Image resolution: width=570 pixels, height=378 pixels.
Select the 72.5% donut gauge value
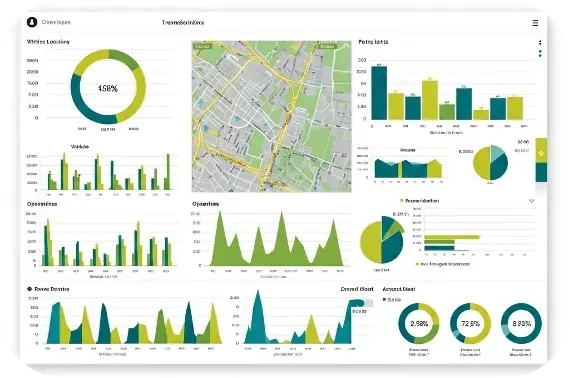[x=470, y=323]
